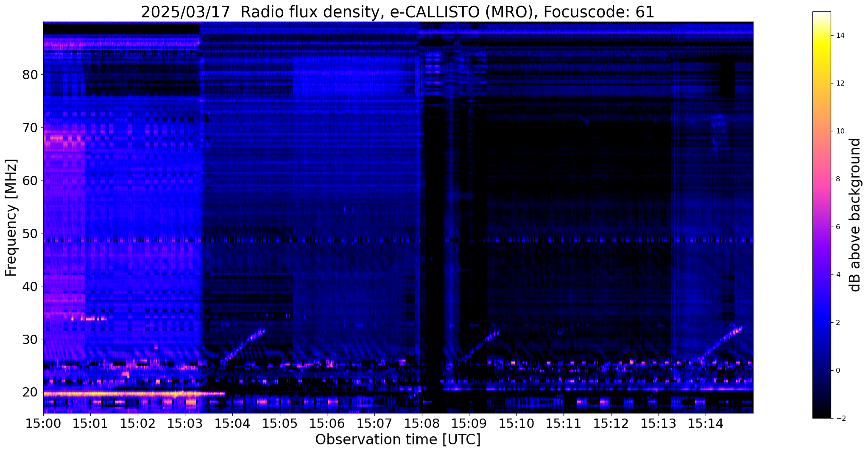Click the 15:02 time tick label
This screenshot has height=452, width=868.
click(138, 423)
